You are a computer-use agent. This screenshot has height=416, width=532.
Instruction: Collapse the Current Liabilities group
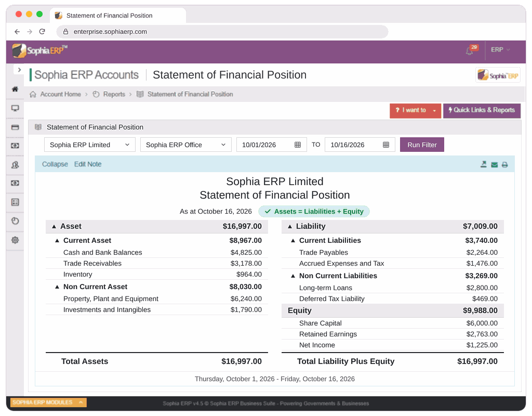(293, 240)
